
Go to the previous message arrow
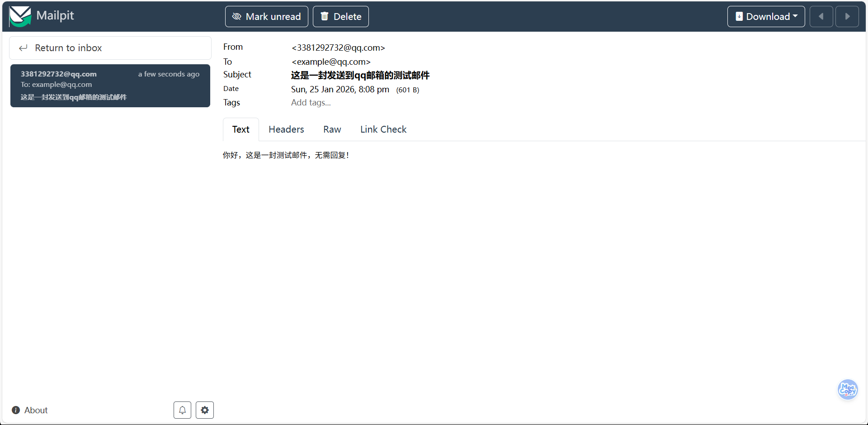[821, 17]
